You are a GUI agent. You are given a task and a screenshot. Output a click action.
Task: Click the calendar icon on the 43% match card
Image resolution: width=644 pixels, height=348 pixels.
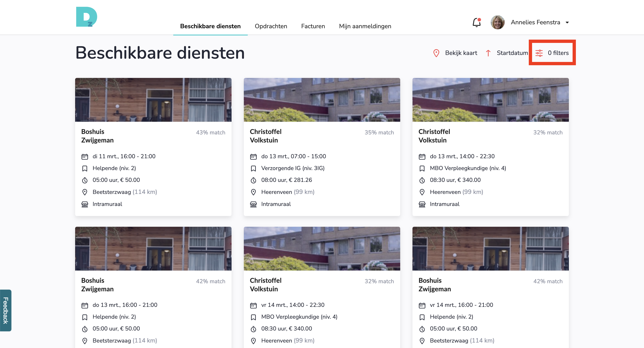85,157
